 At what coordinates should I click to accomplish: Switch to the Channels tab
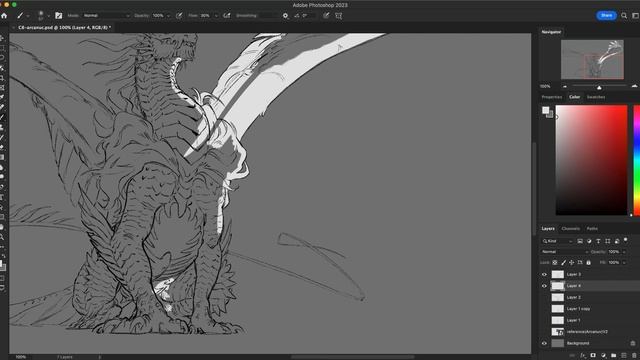click(571, 229)
